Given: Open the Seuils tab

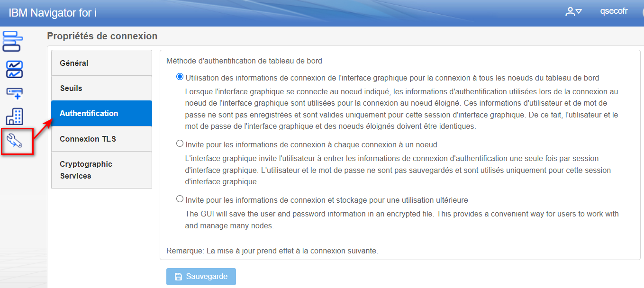Looking at the screenshot, I should (x=101, y=88).
